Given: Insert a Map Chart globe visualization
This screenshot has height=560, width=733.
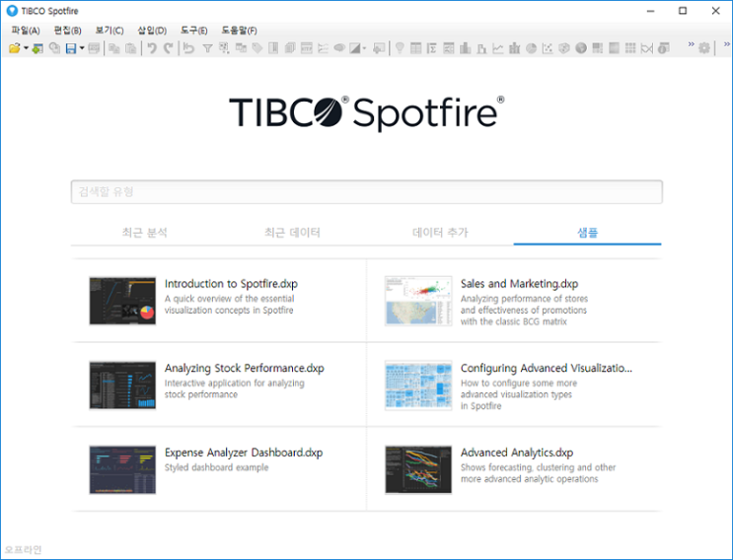Looking at the screenshot, I should point(581,48).
